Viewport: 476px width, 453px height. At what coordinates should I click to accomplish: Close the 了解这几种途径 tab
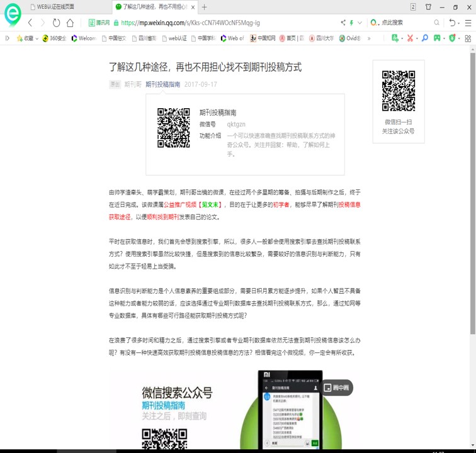[193, 7]
